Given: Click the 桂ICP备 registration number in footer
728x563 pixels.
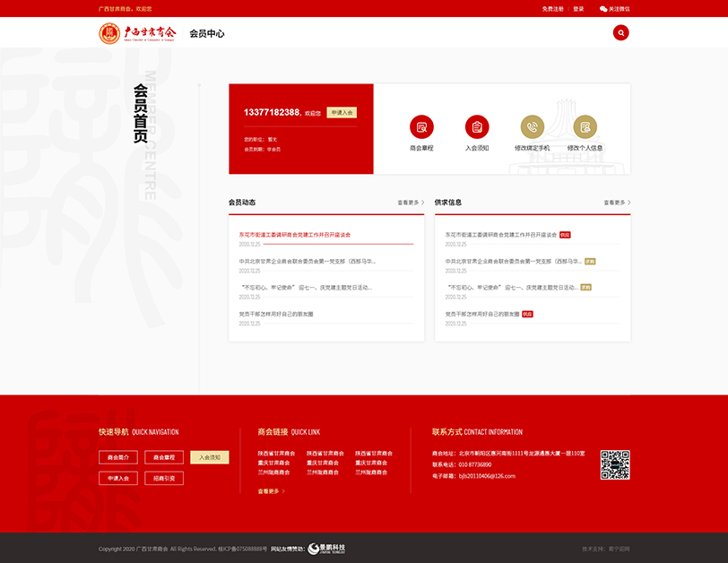Looking at the screenshot, I should coord(242,549).
